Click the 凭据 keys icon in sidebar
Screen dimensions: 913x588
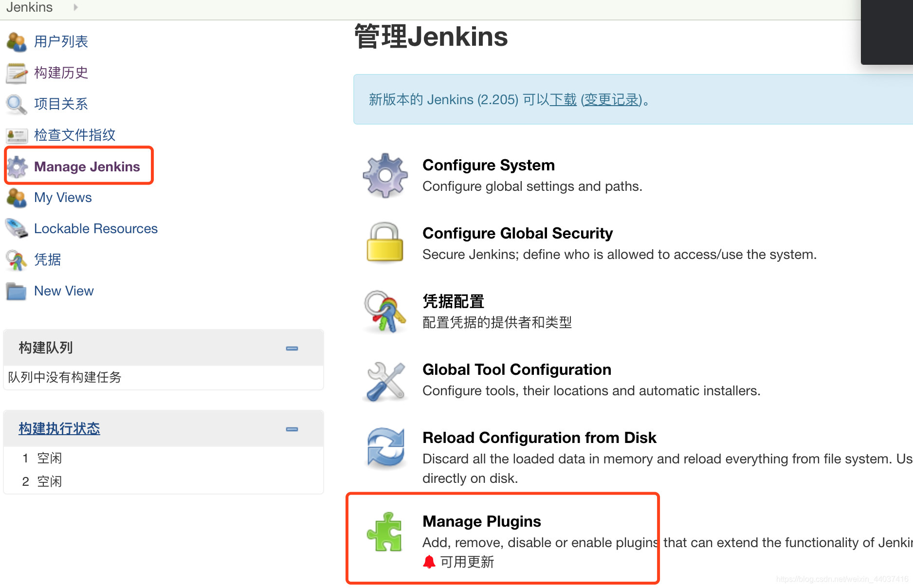pos(17,260)
